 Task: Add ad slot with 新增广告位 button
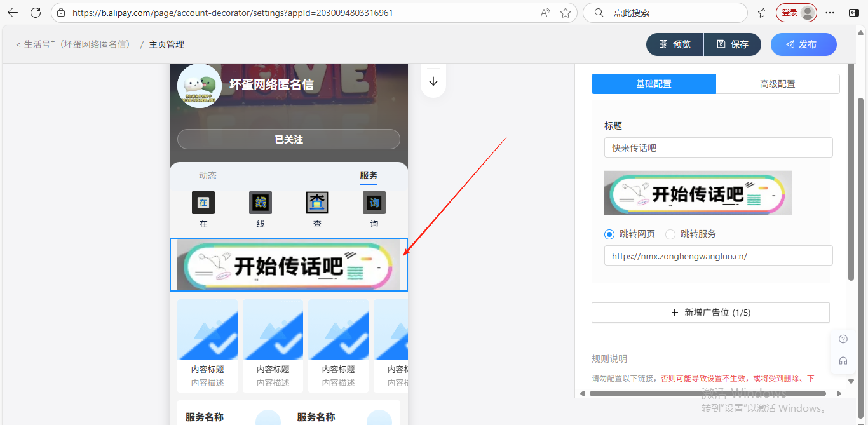pyautogui.click(x=710, y=313)
